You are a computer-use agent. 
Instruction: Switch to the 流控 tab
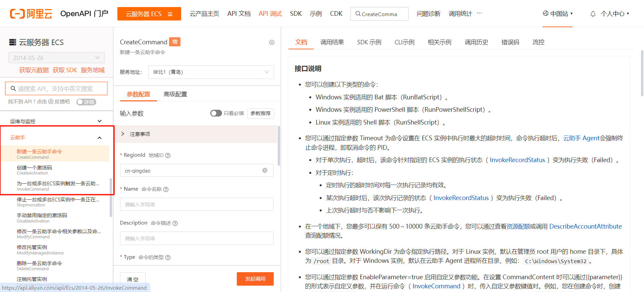pyautogui.click(x=538, y=42)
